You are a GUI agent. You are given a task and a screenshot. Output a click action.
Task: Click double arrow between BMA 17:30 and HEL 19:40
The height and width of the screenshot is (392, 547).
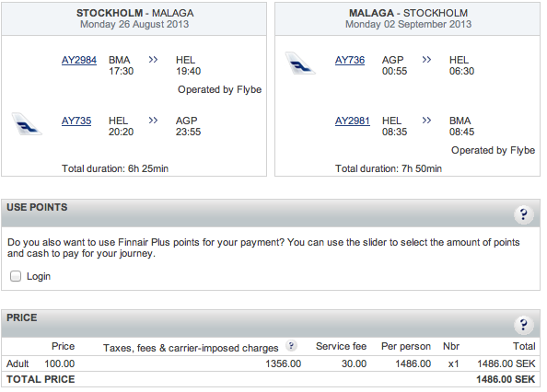tap(153, 60)
